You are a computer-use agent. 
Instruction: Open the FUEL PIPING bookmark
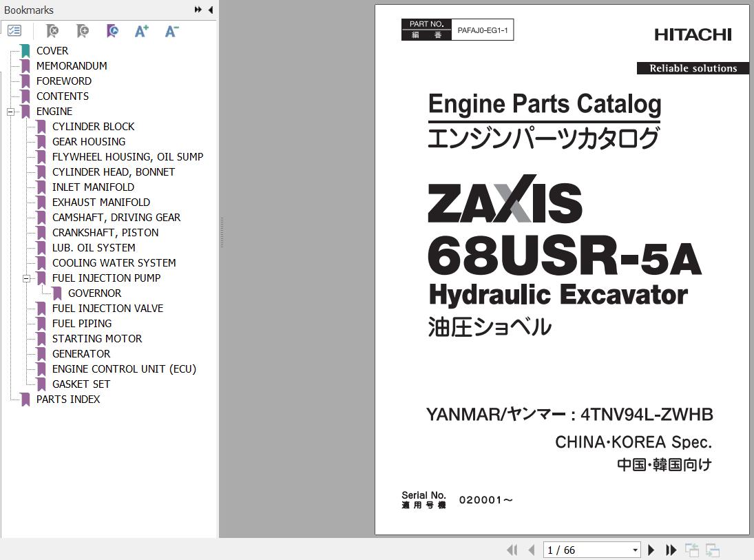[82, 323]
